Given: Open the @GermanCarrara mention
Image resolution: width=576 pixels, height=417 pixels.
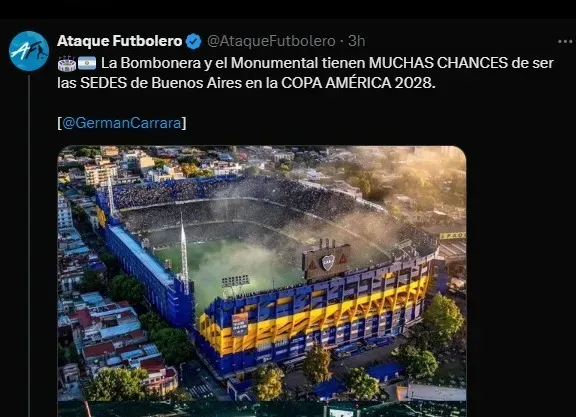Looking at the screenshot, I should point(122,123).
